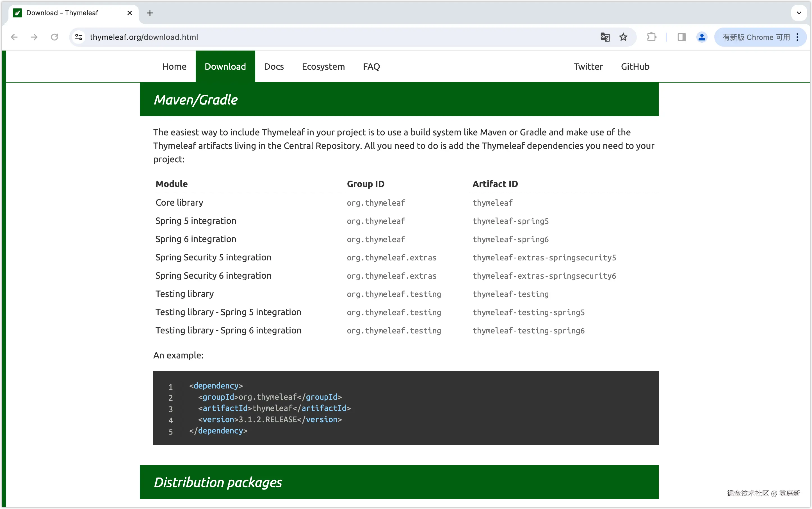Image resolution: width=812 pixels, height=509 pixels.
Task: Open the Extensions puzzle icon
Action: pyautogui.click(x=652, y=37)
